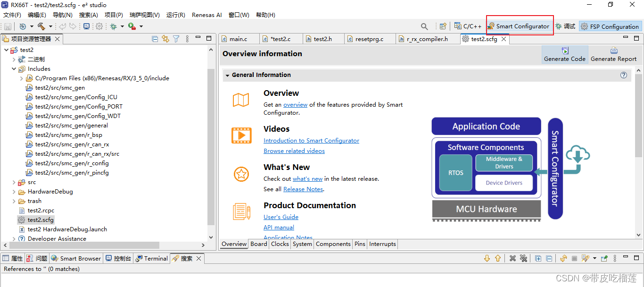
Task: Open Renesas AI menu
Action: pyautogui.click(x=206, y=15)
